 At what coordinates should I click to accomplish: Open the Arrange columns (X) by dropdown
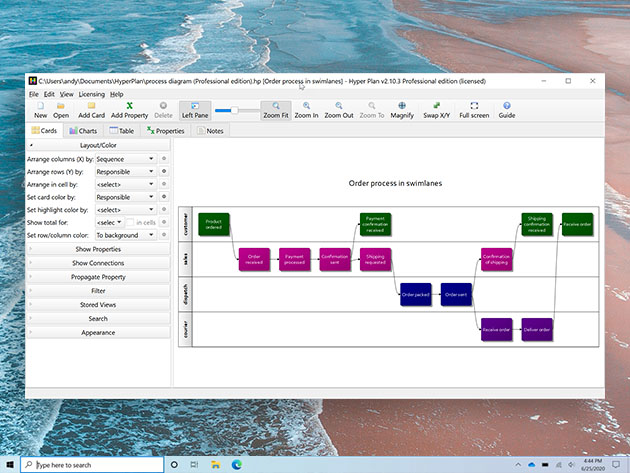[x=125, y=159]
